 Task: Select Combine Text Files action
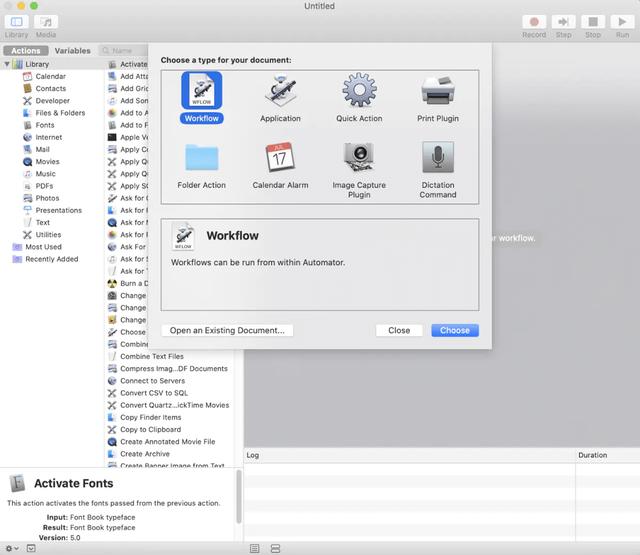point(152,357)
